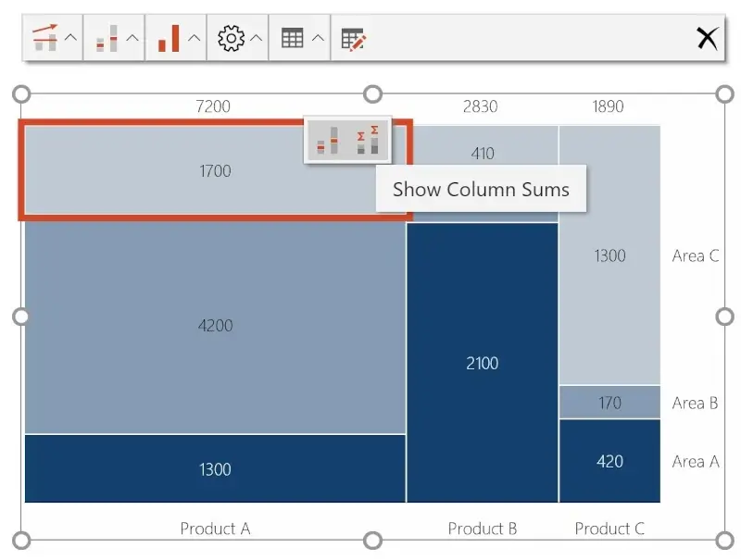Open dropdown arrow beside red column icon
Viewport: 741px width, 560px height.
(194, 38)
